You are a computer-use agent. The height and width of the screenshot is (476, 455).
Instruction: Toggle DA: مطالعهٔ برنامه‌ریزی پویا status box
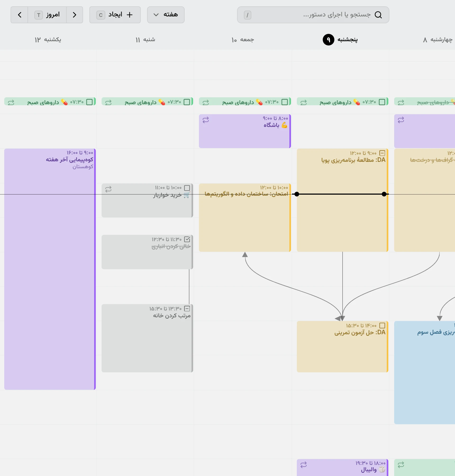(382, 153)
